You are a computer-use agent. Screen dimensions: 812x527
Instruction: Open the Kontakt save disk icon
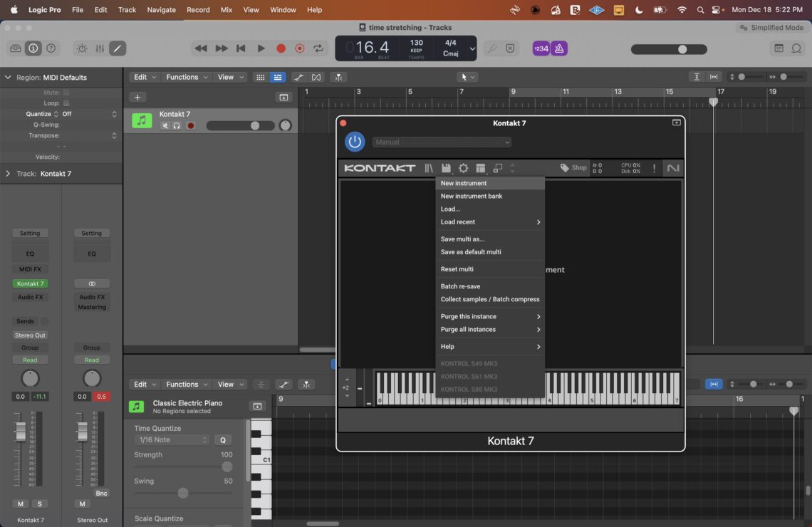click(446, 167)
